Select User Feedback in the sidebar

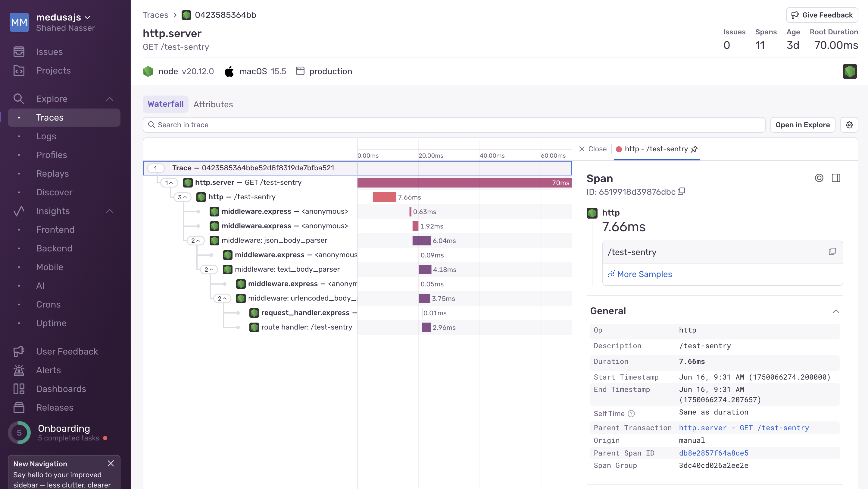(x=67, y=351)
